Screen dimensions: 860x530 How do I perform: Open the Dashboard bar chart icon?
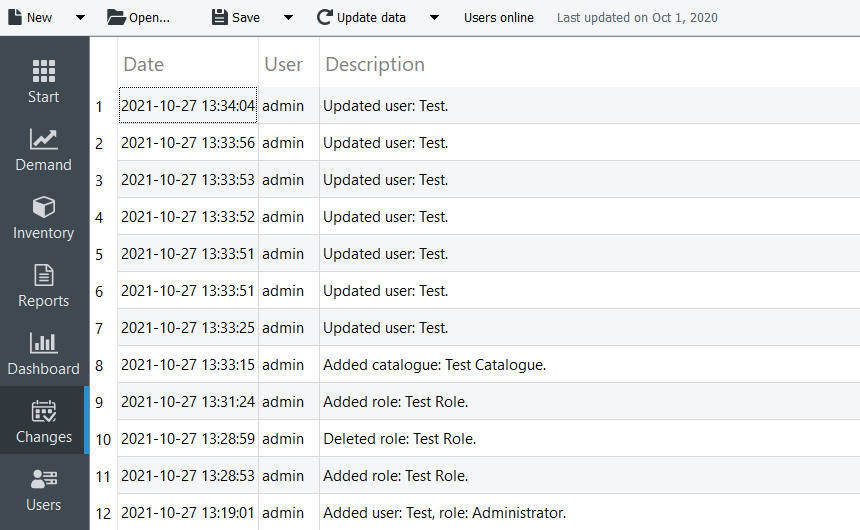pyautogui.click(x=43, y=343)
